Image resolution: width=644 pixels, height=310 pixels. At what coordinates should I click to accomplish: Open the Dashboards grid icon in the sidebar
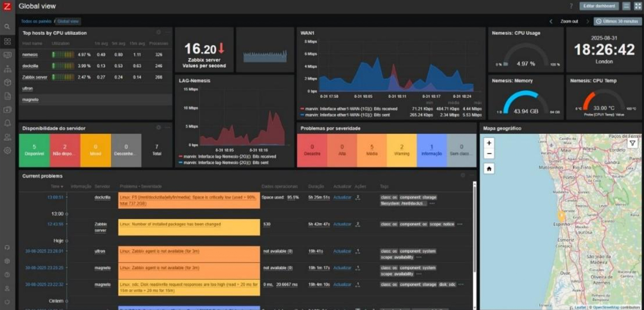(x=7, y=41)
